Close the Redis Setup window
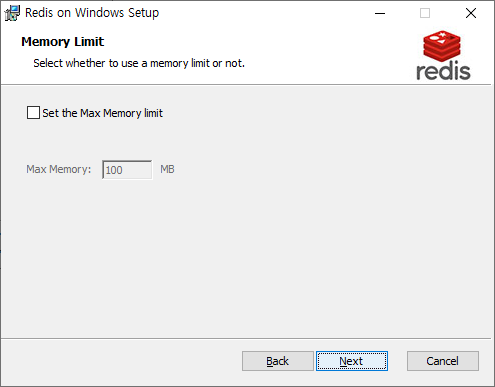Screen dimensions: 495x387 click(x=471, y=13)
